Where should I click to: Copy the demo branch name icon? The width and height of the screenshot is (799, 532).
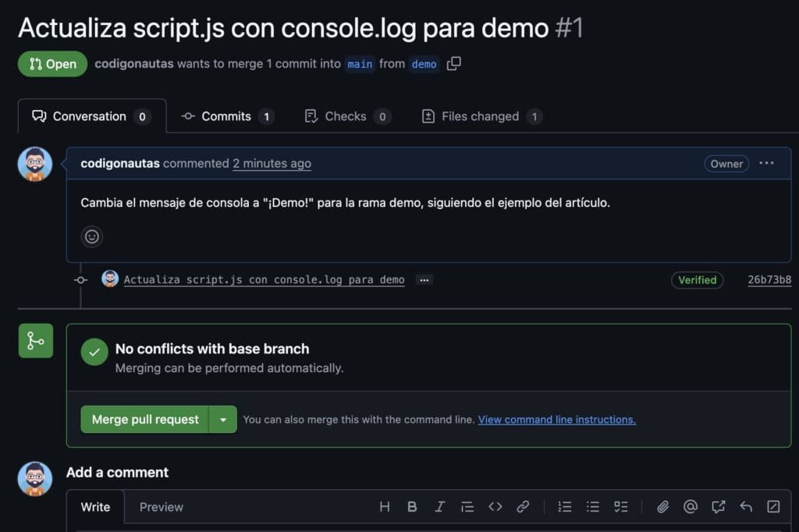tap(453, 64)
